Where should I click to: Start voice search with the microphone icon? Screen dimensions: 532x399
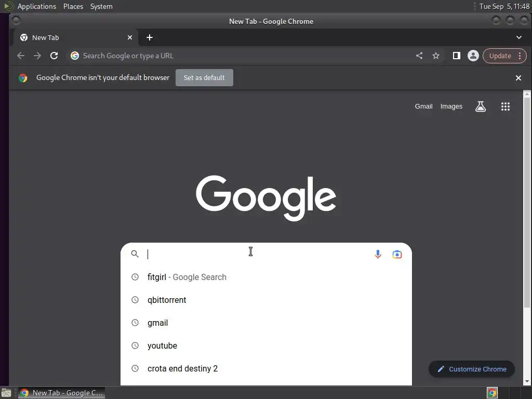coord(378,254)
